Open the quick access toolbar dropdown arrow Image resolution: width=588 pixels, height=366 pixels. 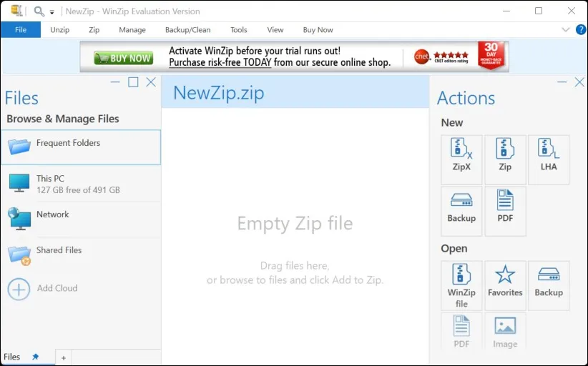pos(52,12)
